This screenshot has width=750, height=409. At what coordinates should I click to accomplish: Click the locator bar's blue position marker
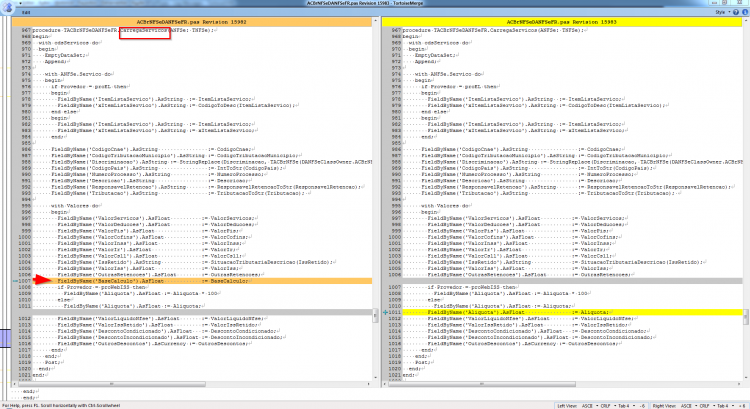6,339
